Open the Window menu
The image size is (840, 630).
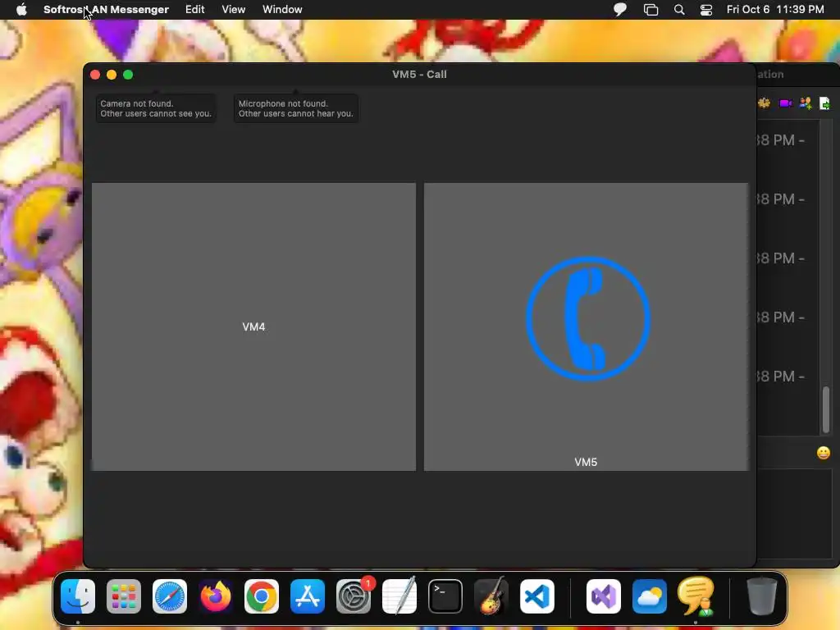(x=282, y=10)
